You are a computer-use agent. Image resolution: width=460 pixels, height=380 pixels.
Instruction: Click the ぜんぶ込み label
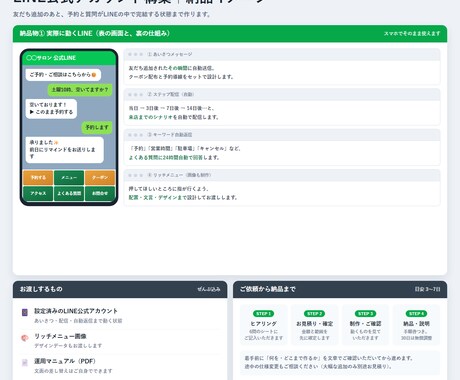tap(209, 289)
